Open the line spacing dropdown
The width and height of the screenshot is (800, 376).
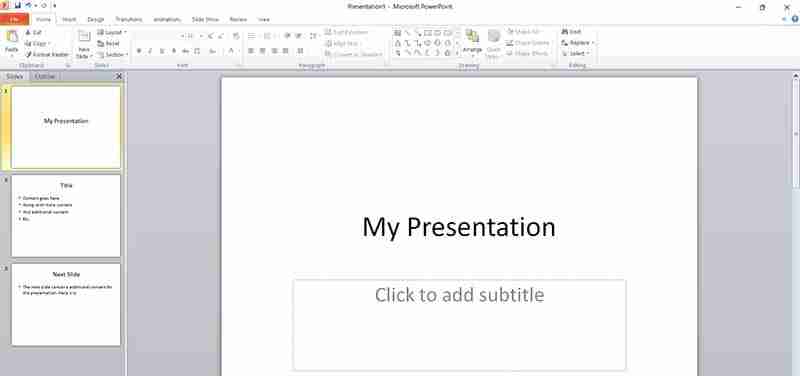click(x=314, y=36)
